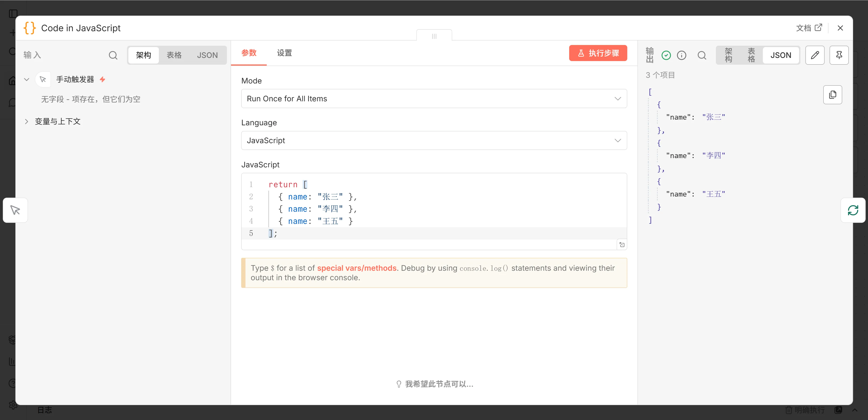
Task: Click the panel resize drag handle at top
Action: 434,36
